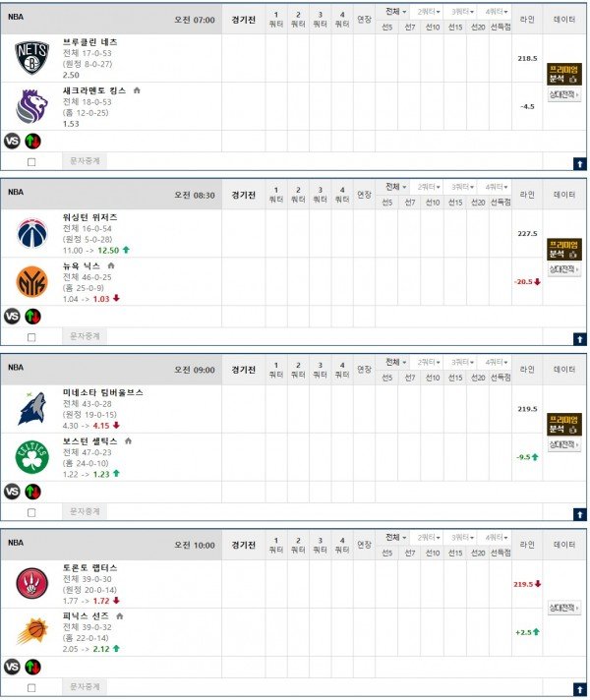This screenshot has width=590, height=700.
Task: Click the New York Knicks team logo
Action: point(31,281)
